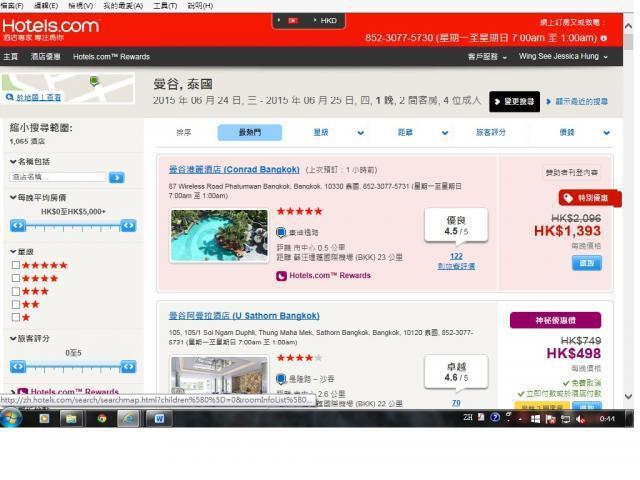Check the one-star rating filter
Viewport: 640px width, 480px height.
click(16, 317)
